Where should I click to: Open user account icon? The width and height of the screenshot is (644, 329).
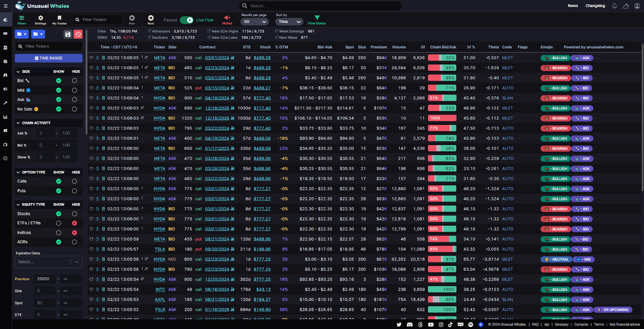[637, 6]
